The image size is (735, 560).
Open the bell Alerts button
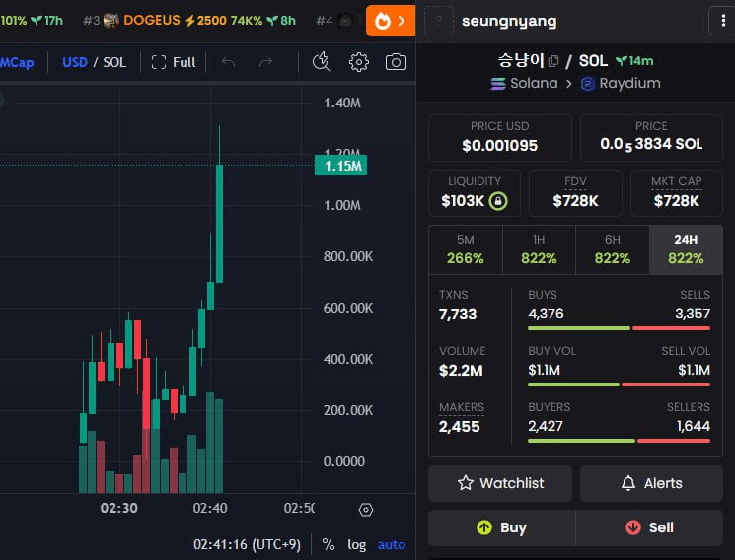651,483
